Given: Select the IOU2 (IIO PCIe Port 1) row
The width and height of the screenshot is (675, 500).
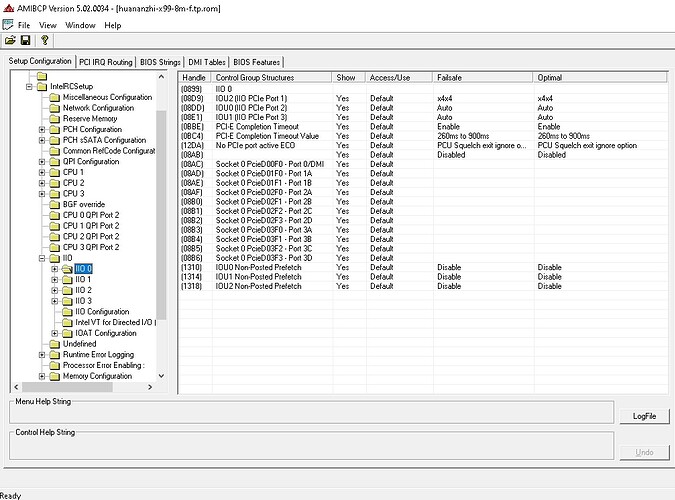Looking at the screenshot, I should 423,99.
